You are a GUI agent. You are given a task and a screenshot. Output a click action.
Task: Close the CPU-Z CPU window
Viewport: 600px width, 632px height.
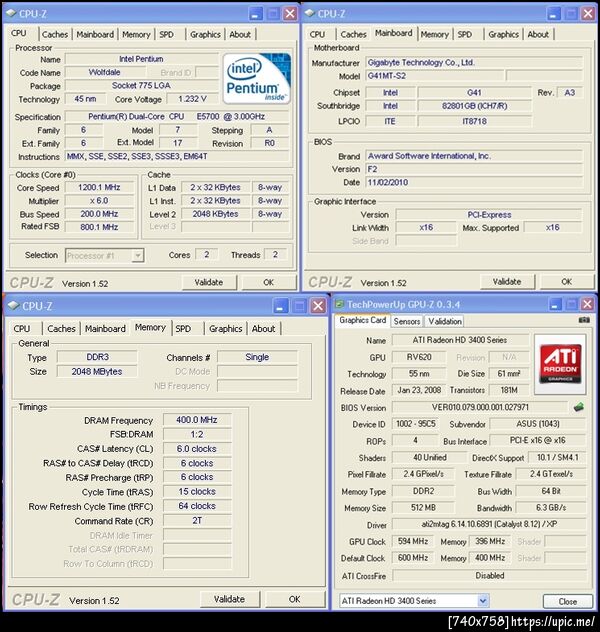290,14
